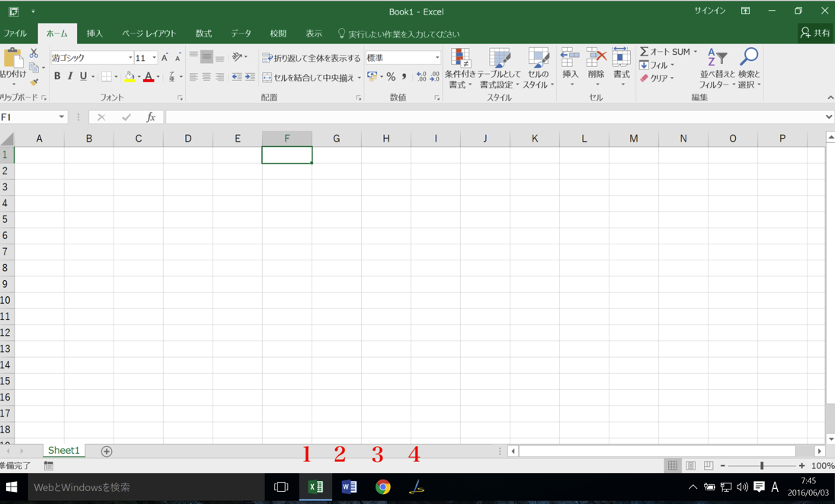835x504 pixels.
Task: Switch to page layout view icon
Action: point(691,466)
